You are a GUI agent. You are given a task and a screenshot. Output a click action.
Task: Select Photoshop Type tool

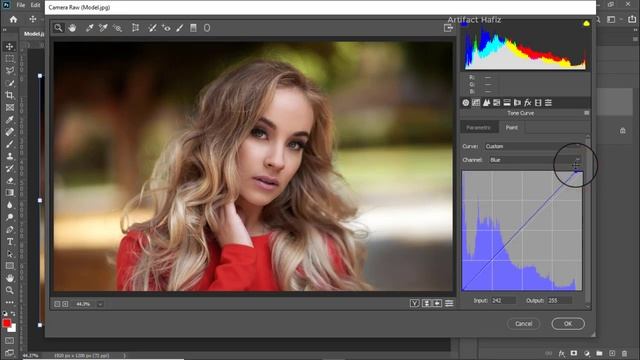tap(9, 242)
